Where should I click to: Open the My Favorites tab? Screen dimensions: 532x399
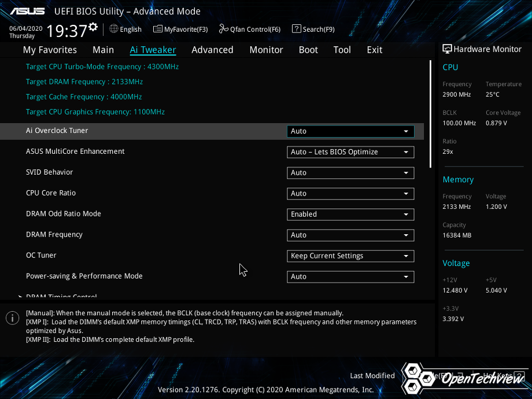point(50,50)
